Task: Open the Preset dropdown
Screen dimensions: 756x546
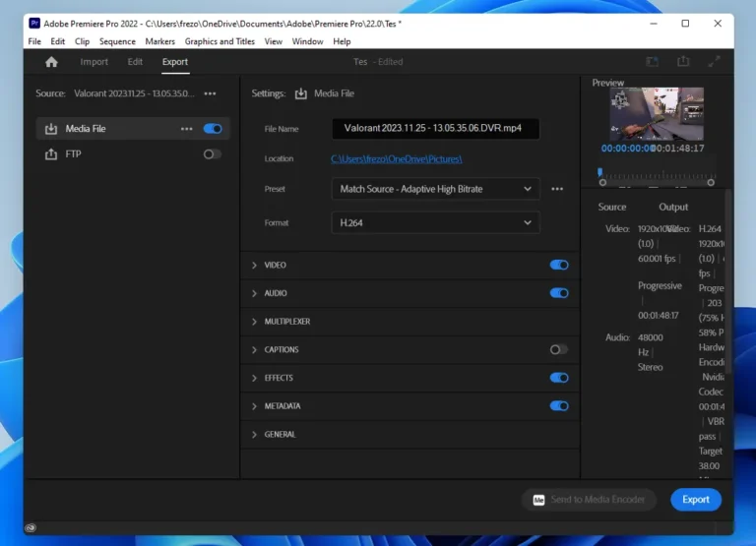Action: [436, 189]
